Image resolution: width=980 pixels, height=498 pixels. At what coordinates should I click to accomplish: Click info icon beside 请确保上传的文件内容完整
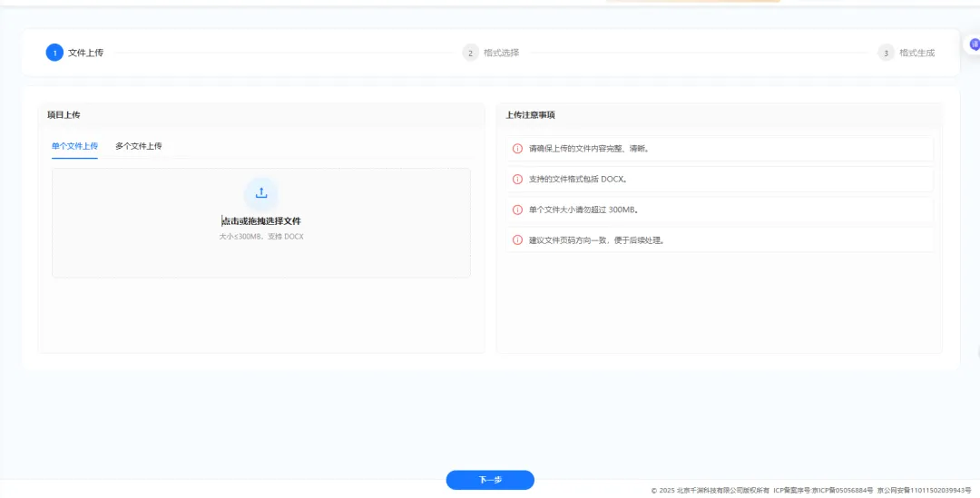point(517,149)
